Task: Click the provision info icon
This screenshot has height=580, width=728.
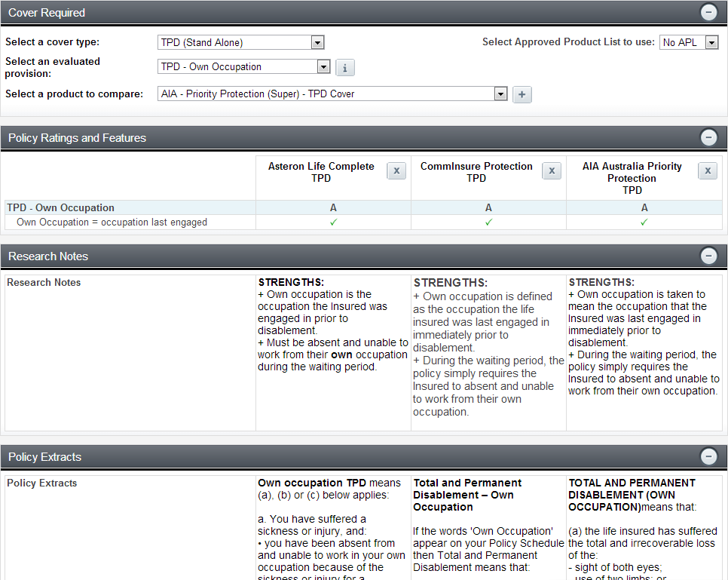Action: coord(345,68)
